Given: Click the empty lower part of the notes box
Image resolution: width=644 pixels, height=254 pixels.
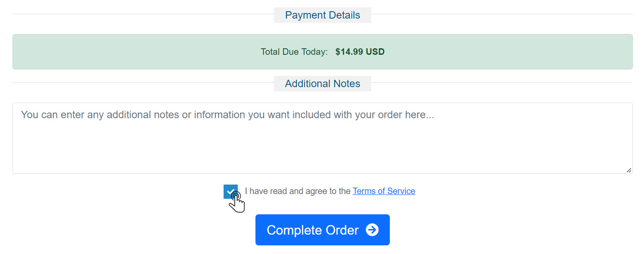Looking at the screenshot, I should [x=323, y=151].
